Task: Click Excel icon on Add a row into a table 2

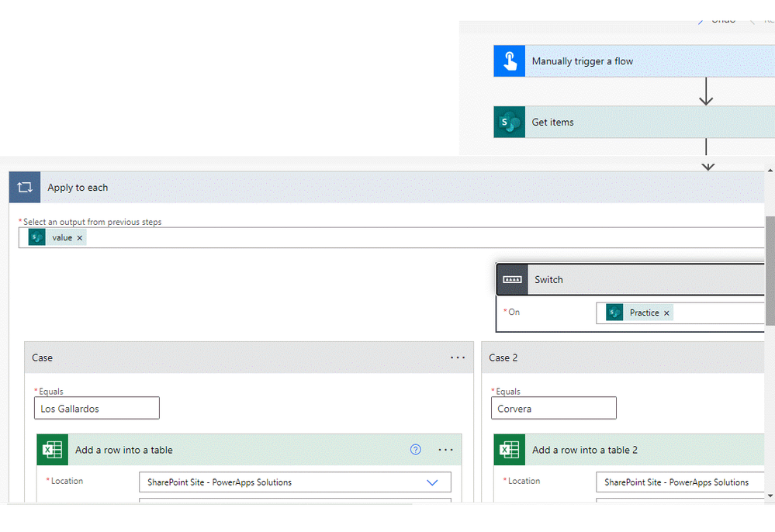Action: pos(509,450)
